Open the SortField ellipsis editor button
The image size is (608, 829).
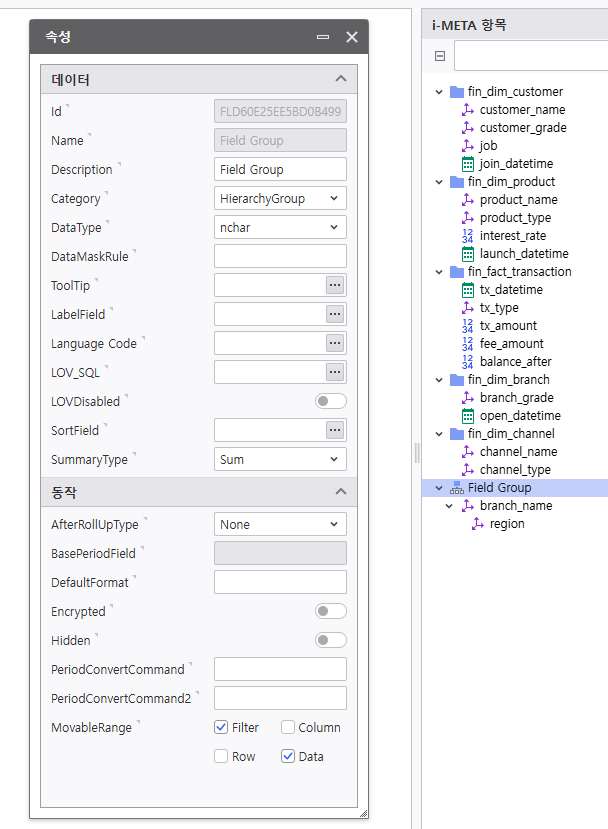[335, 430]
